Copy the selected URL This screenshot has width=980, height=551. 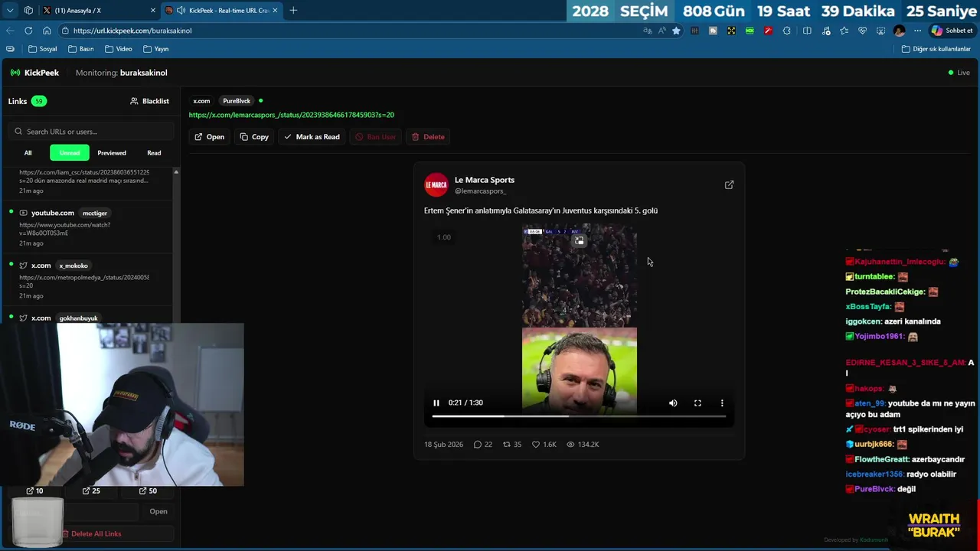click(254, 137)
